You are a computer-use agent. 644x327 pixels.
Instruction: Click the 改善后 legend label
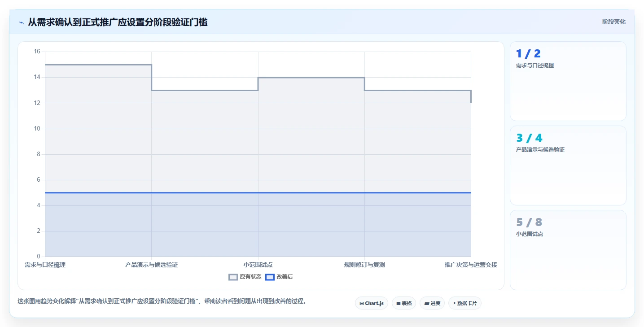pyautogui.click(x=285, y=277)
